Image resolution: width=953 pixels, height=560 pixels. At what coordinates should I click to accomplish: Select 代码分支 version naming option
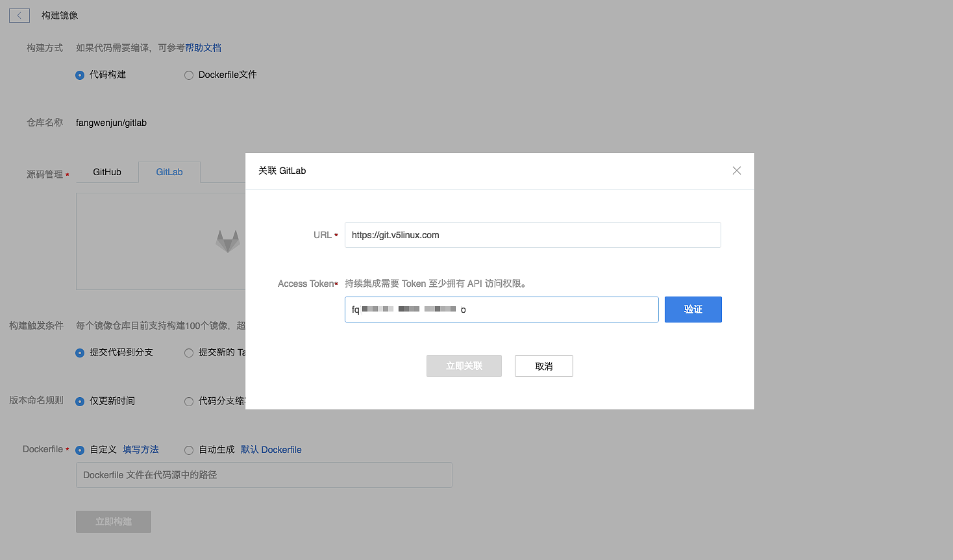(189, 402)
